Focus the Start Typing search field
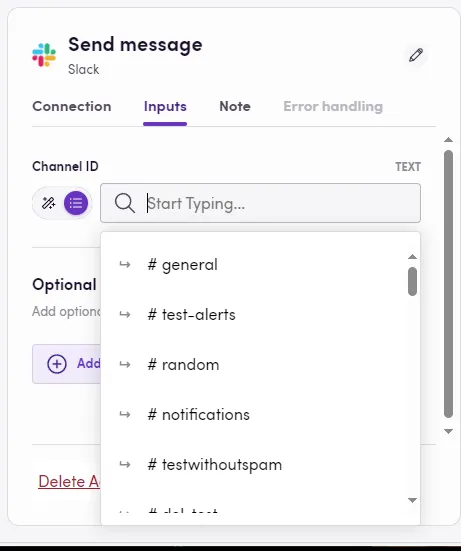Viewport: 461px width, 551px height. pos(260,203)
